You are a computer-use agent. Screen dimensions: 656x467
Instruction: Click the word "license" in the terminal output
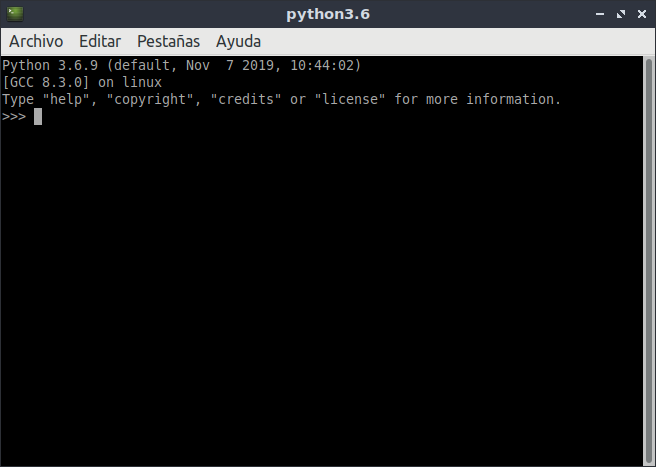click(349, 99)
